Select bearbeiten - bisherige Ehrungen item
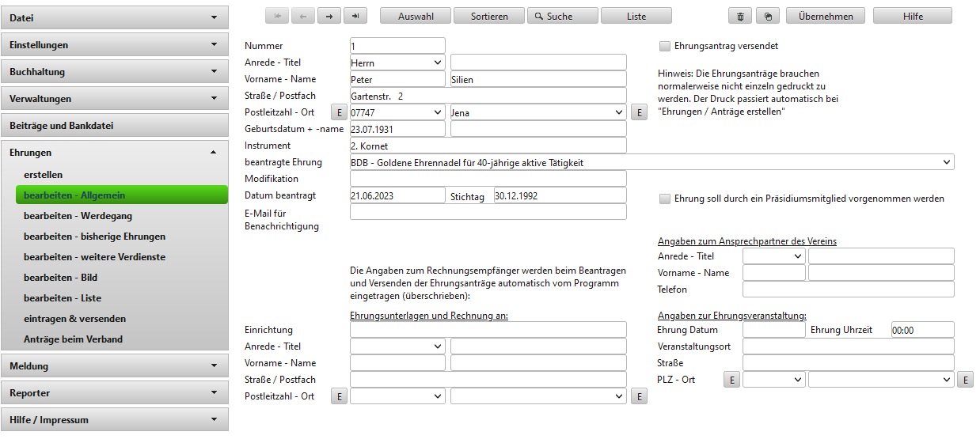This screenshot has width=980, height=443. coord(121,237)
